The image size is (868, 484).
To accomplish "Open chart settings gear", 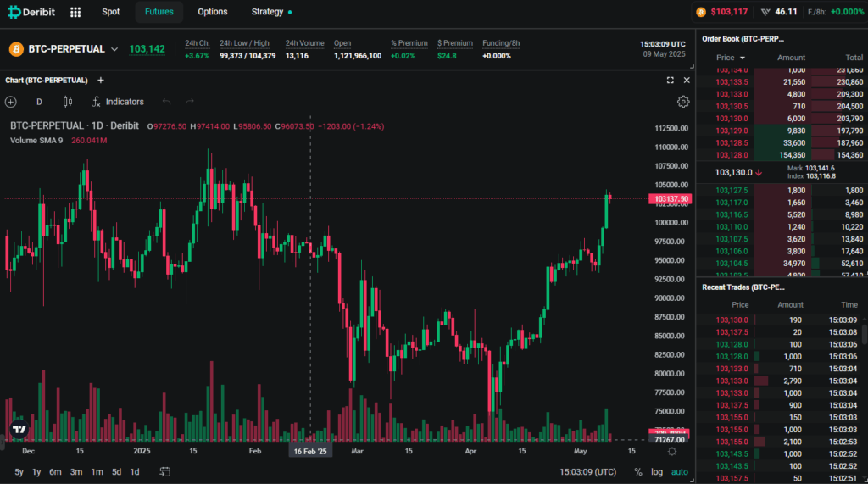I will pos(683,102).
